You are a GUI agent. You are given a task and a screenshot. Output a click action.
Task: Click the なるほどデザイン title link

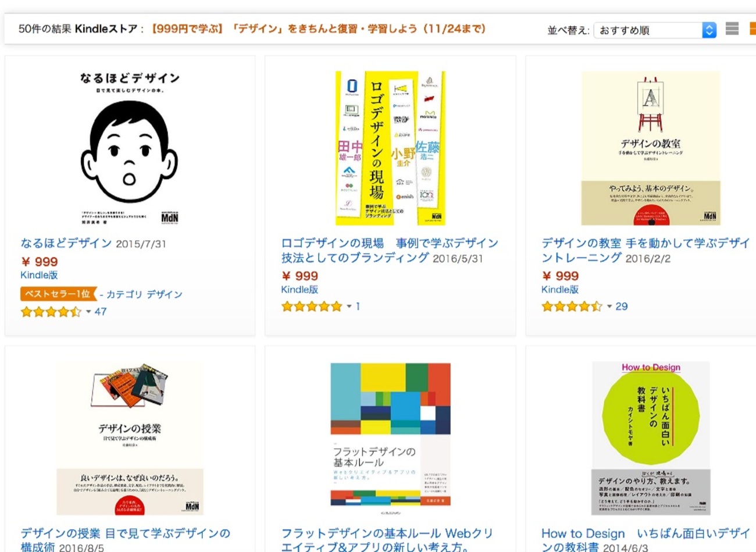pos(66,243)
